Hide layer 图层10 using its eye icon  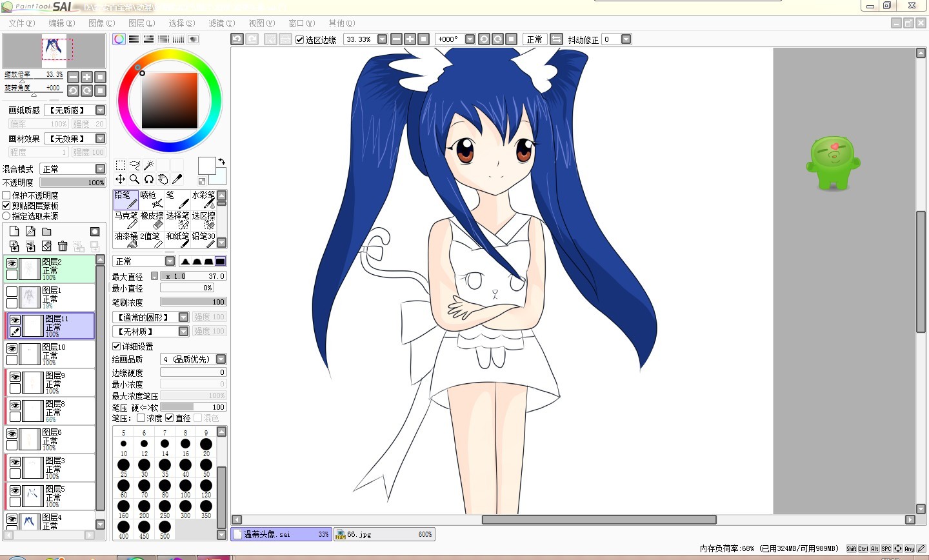(x=12, y=348)
